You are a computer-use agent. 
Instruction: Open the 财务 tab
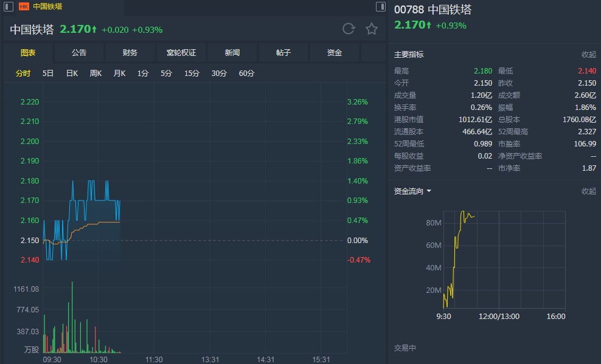click(130, 53)
